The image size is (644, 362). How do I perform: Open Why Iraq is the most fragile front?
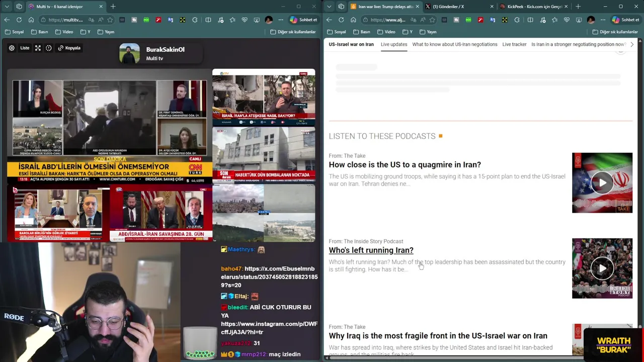click(x=438, y=335)
